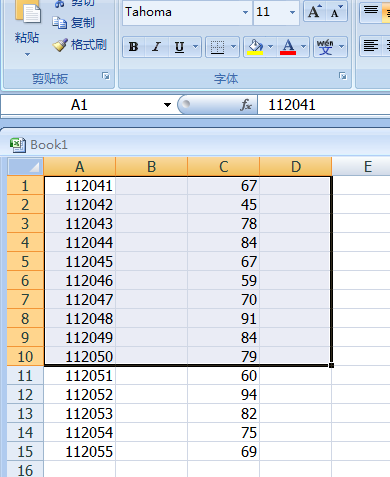Viewport: 390px width, 477px height.
Task: Click the Name Box showing A1
Action: point(79,105)
